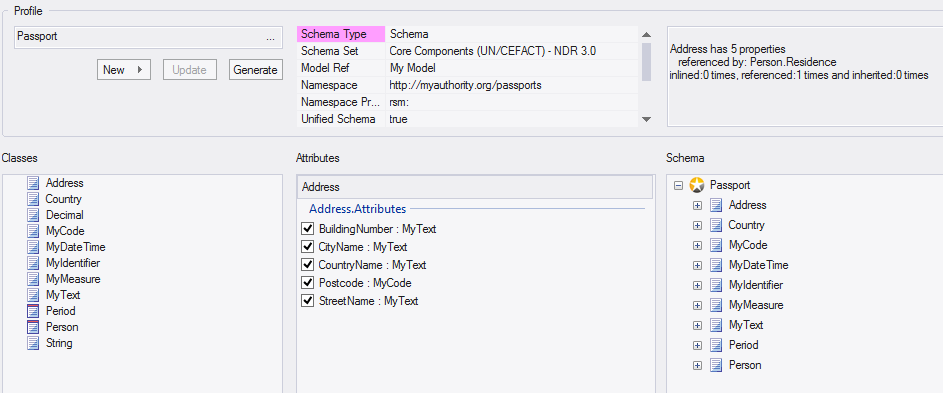Click the Country class icon in Classes list
This screenshot has width=943, height=393.
click(32, 199)
